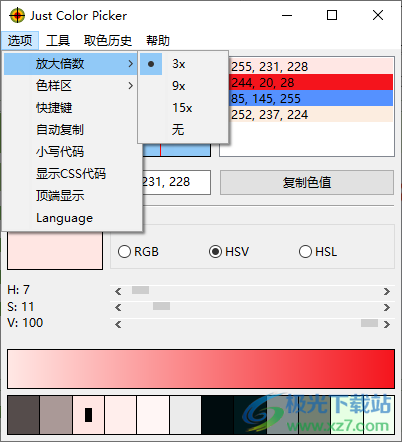
Task: Expand the 放大倍数 submenu arrow
Action: pos(131,64)
